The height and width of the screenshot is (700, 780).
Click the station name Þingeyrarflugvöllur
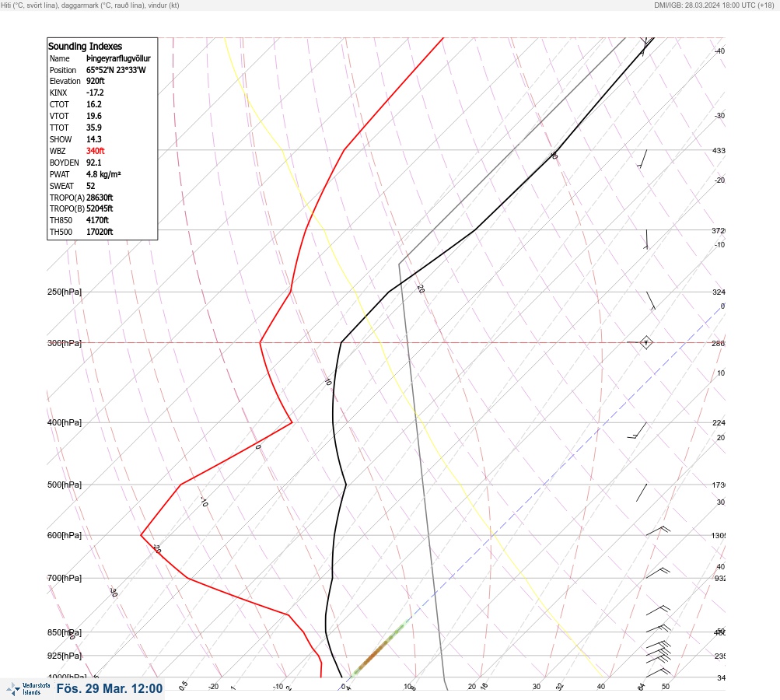pos(118,58)
